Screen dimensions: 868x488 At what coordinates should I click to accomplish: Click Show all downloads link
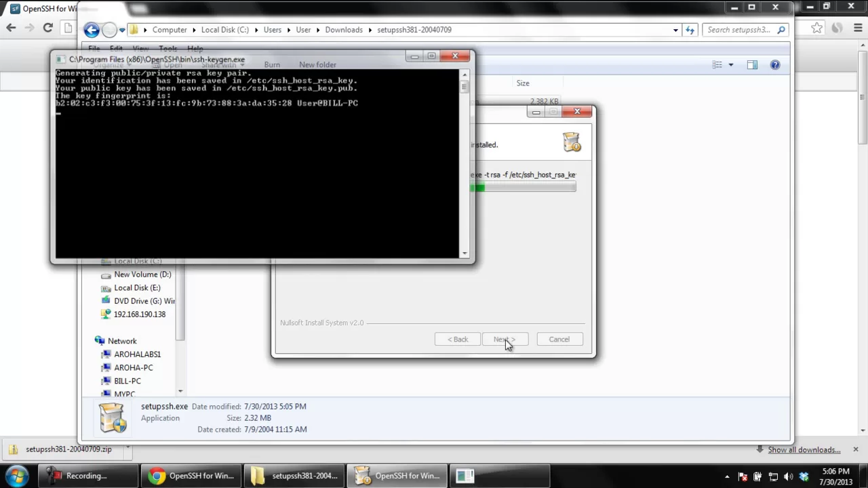tap(804, 449)
